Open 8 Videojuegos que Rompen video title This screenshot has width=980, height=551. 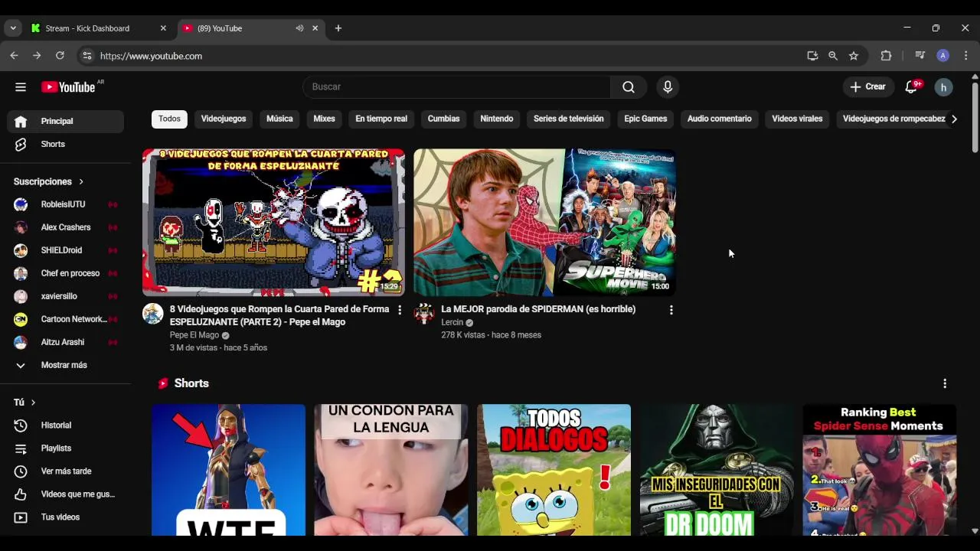coord(279,316)
